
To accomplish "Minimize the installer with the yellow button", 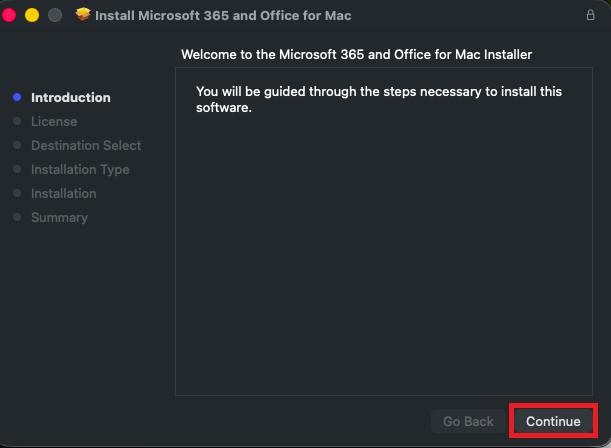I will pyautogui.click(x=32, y=15).
